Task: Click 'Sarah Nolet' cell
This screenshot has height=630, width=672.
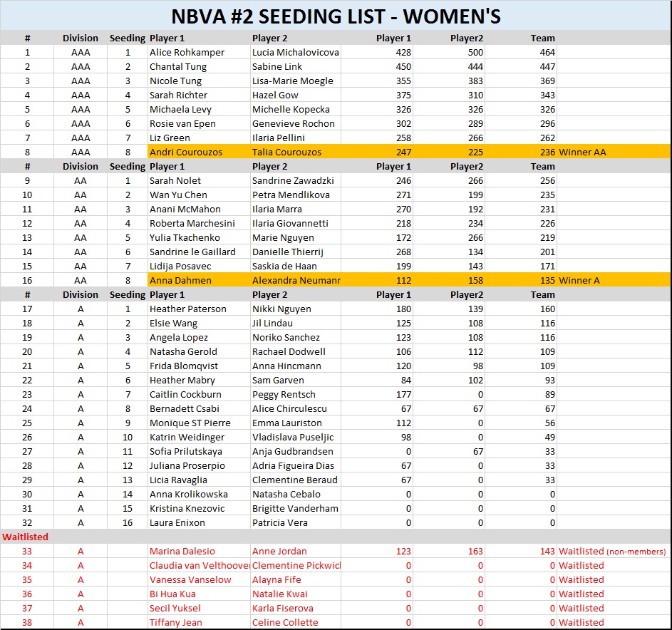Action: point(199,180)
